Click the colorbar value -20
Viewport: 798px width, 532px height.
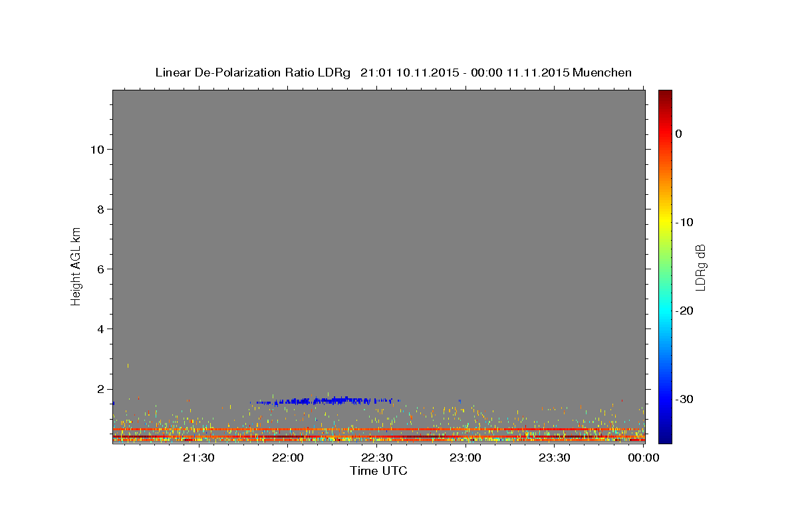(684, 311)
